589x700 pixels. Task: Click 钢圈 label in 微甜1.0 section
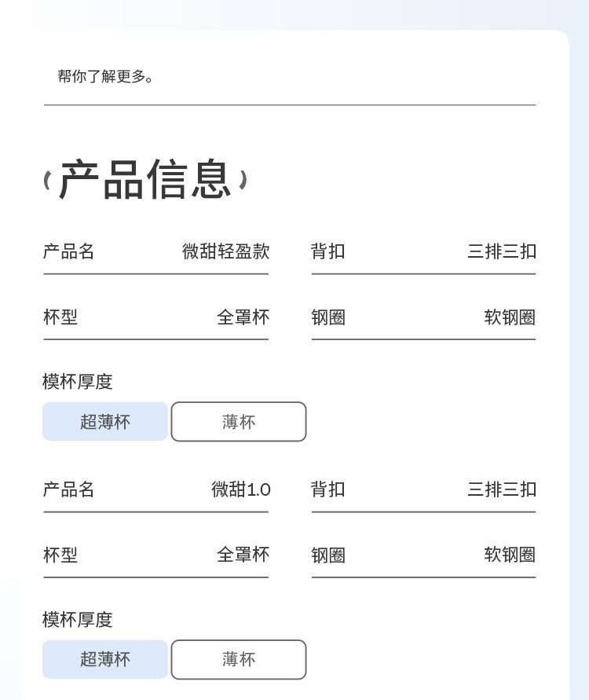coord(328,555)
